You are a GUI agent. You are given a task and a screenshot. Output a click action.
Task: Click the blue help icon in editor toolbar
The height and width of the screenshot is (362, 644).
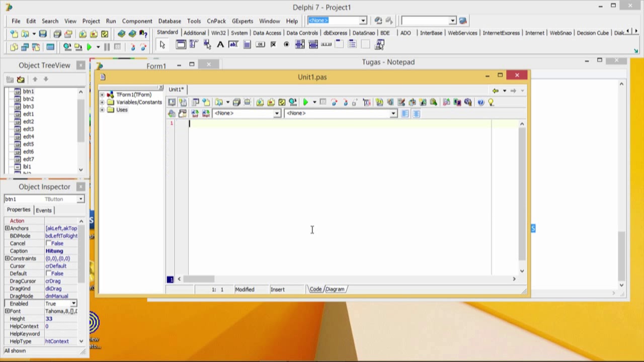480,102
